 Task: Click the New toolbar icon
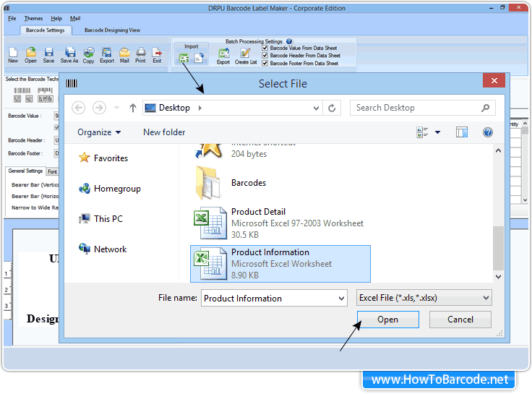tap(13, 56)
